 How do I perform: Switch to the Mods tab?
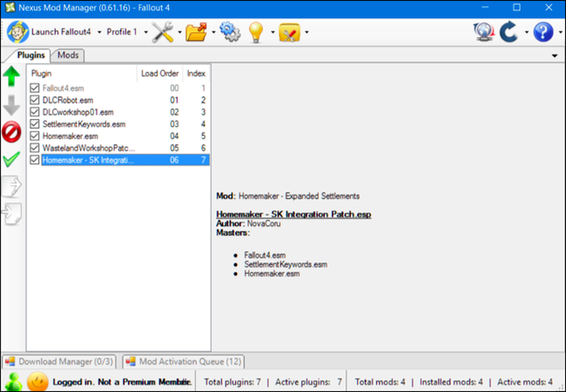[68, 55]
